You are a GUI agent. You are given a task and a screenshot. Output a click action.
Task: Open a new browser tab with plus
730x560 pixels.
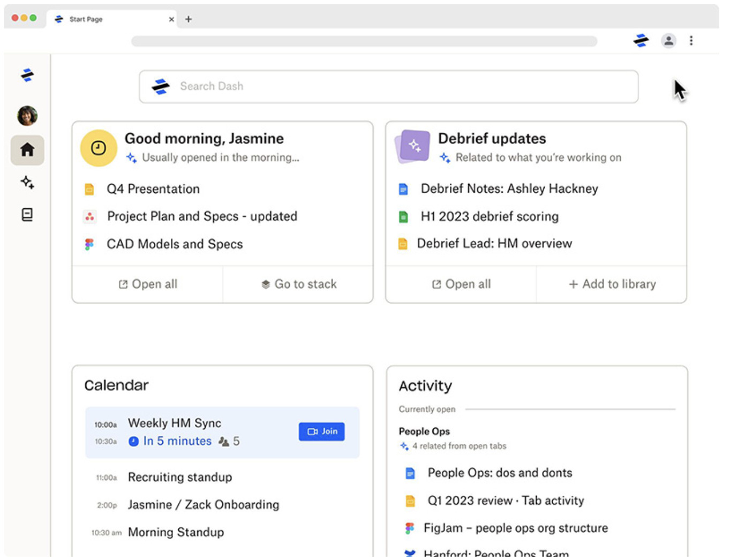pos(189,19)
